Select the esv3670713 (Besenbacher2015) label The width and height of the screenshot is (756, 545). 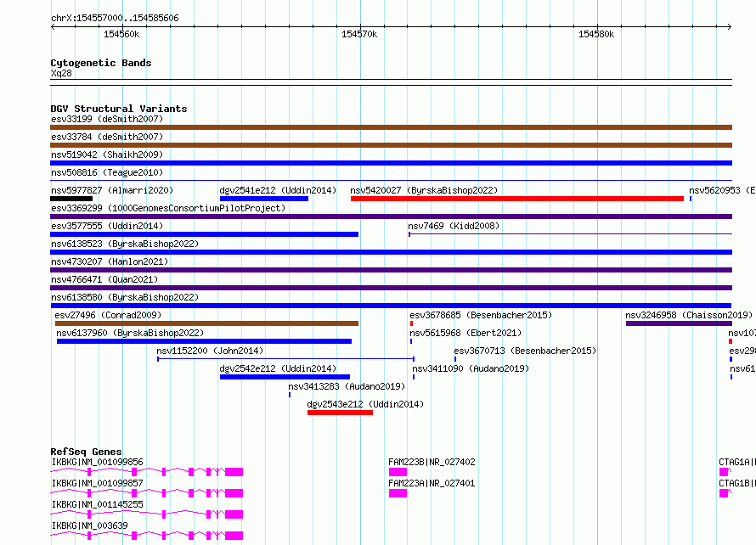coord(525,351)
